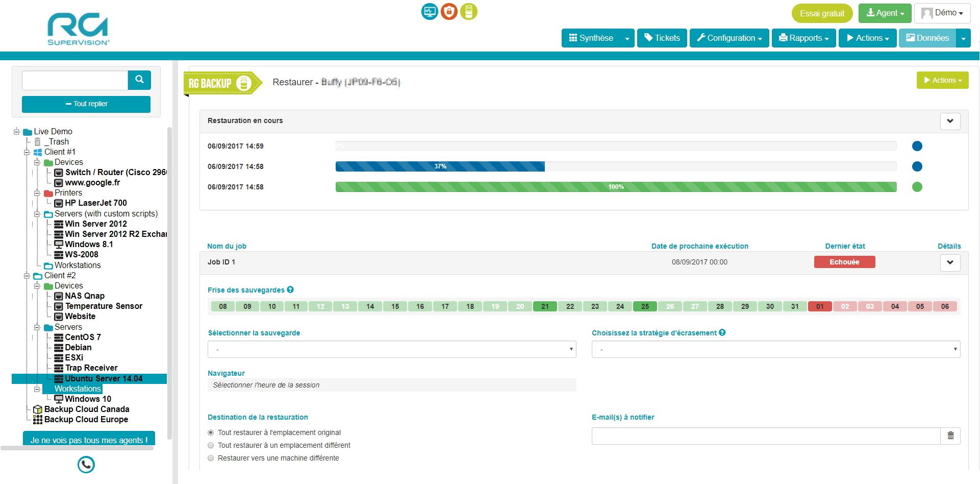This screenshot has width=980, height=484.
Task: Collapse the Live Demo tree node
Action: click(17, 132)
